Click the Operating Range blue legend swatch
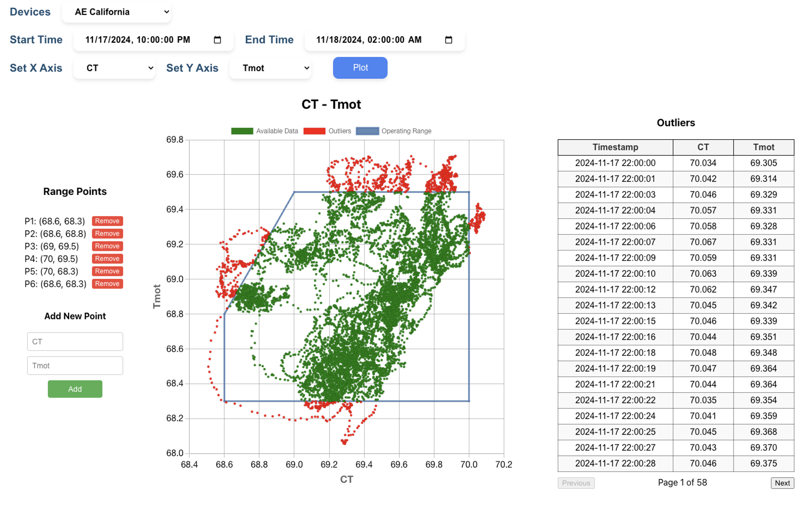The image size is (812, 507). [x=367, y=131]
